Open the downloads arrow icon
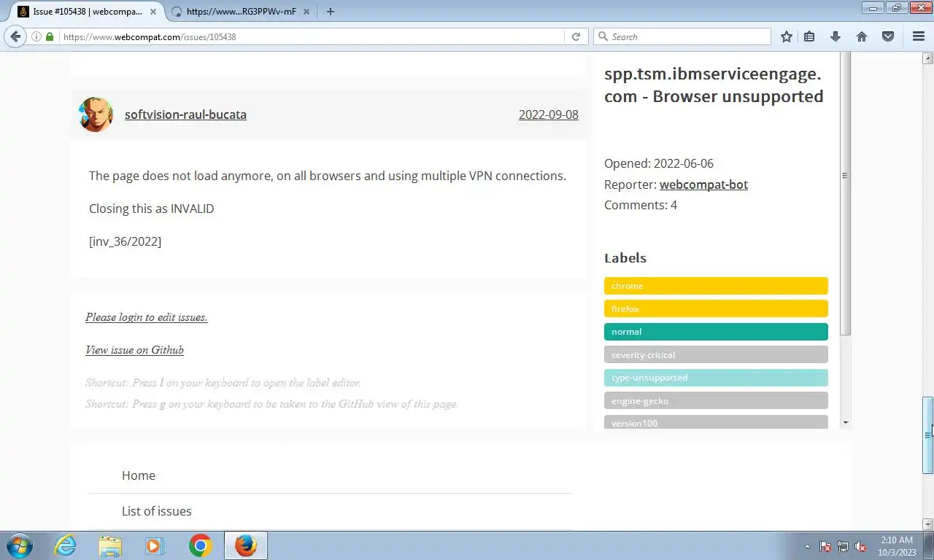 coord(835,36)
